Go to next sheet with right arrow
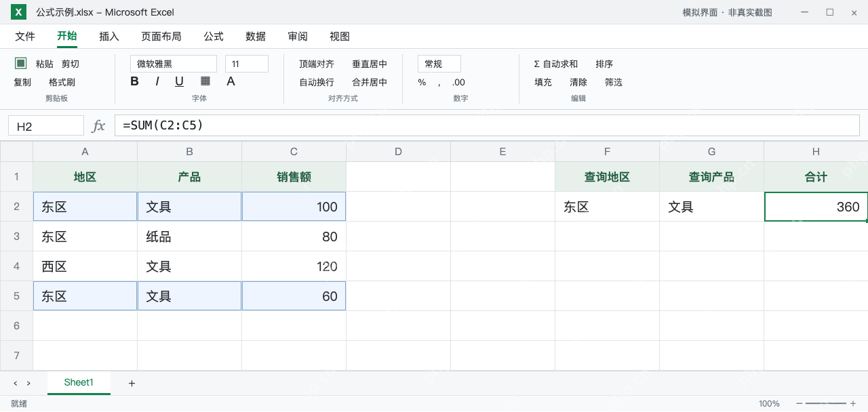Screen dimensions: 868x412 pos(28,384)
